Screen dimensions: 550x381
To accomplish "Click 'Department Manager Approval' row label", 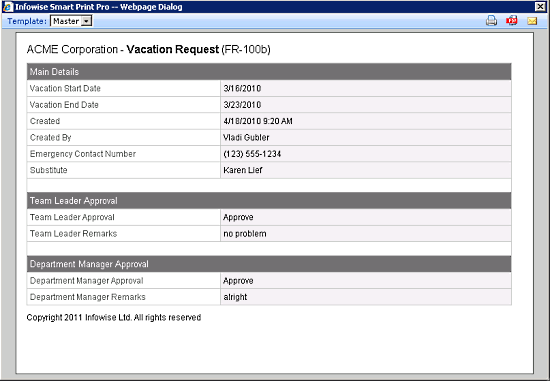I will [87, 281].
